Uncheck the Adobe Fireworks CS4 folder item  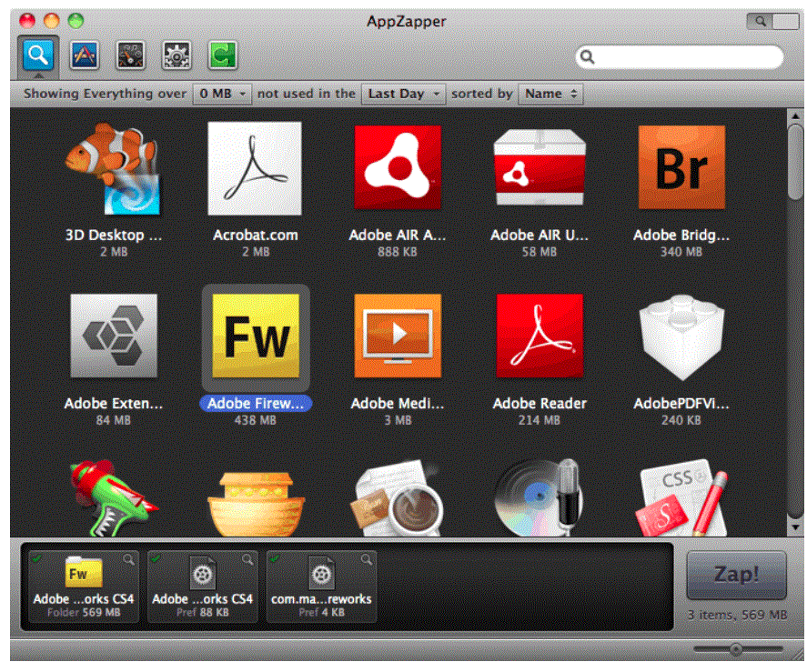point(36,558)
